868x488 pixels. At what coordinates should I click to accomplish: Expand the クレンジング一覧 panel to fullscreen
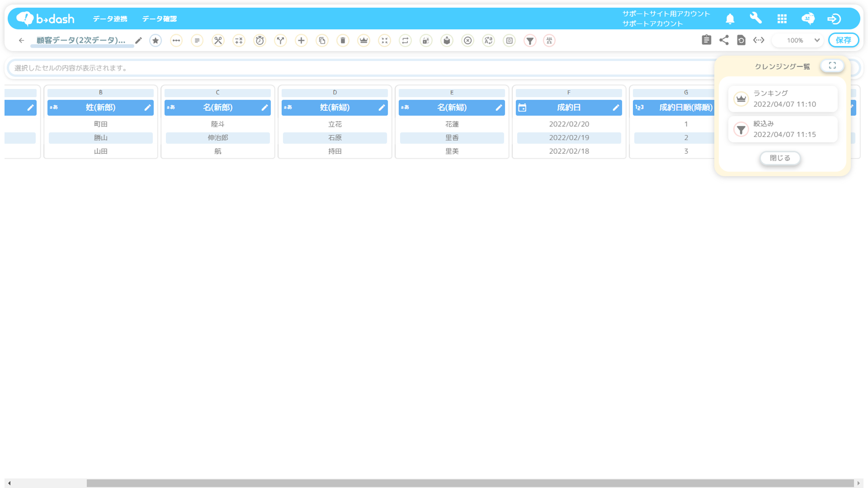tap(832, 66)
